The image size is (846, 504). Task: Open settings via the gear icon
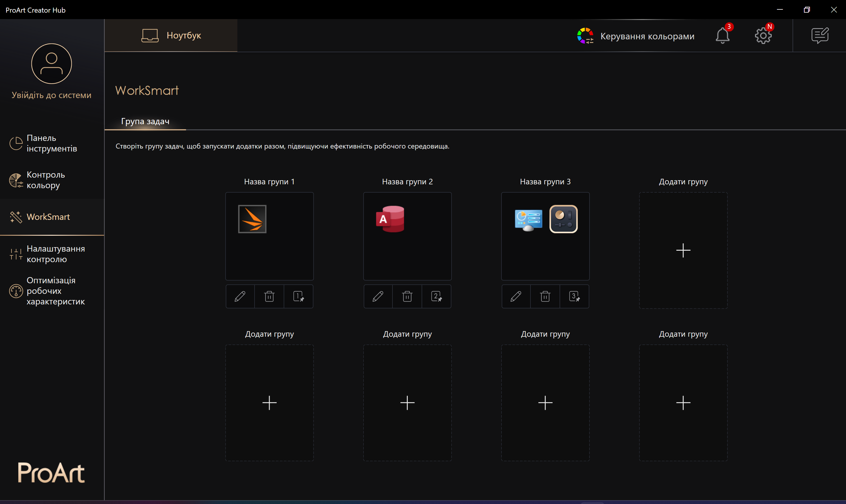(763, 35)
